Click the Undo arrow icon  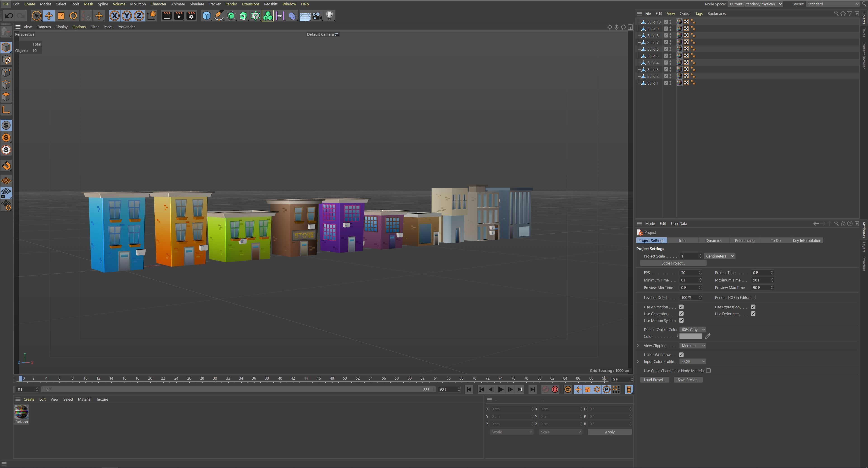[x=9, y=16]
